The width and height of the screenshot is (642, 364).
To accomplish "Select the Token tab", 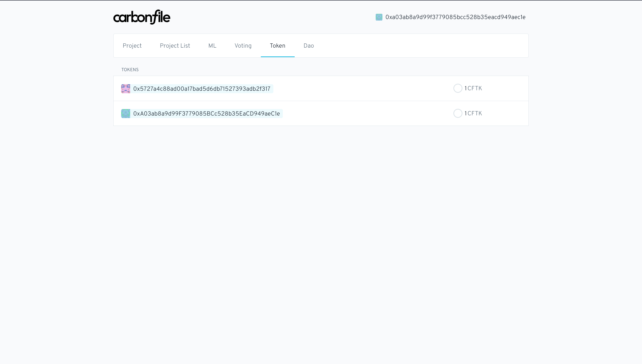I will [277, 46].
